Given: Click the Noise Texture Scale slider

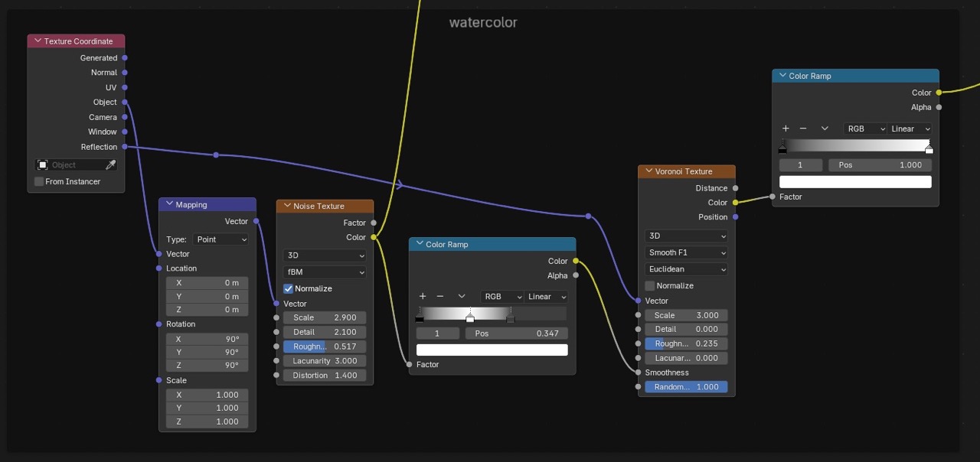Looking at the screenshot, I should point(325,317).
